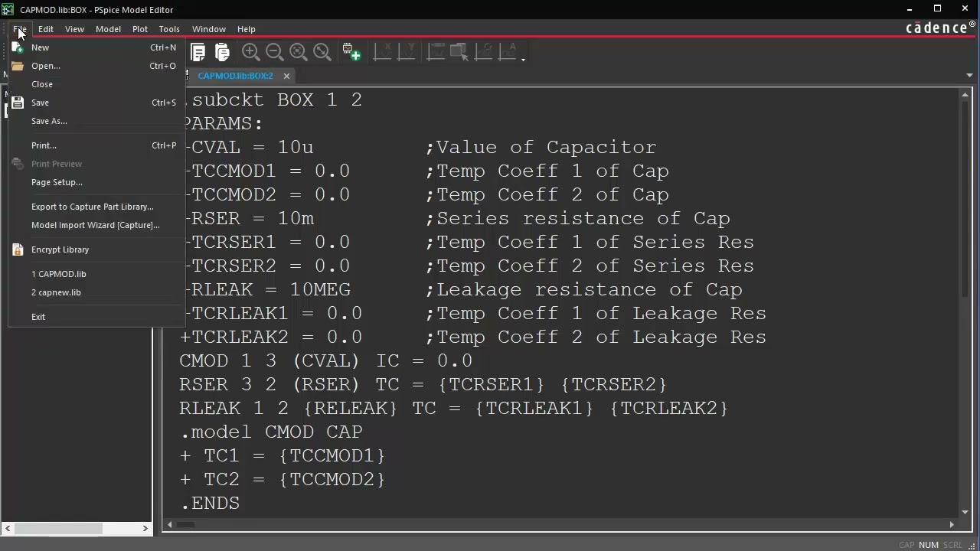The height and width of the screenshot is (551, 980).
Task: Open the Edit menu
Action: (x=46, y=29)
